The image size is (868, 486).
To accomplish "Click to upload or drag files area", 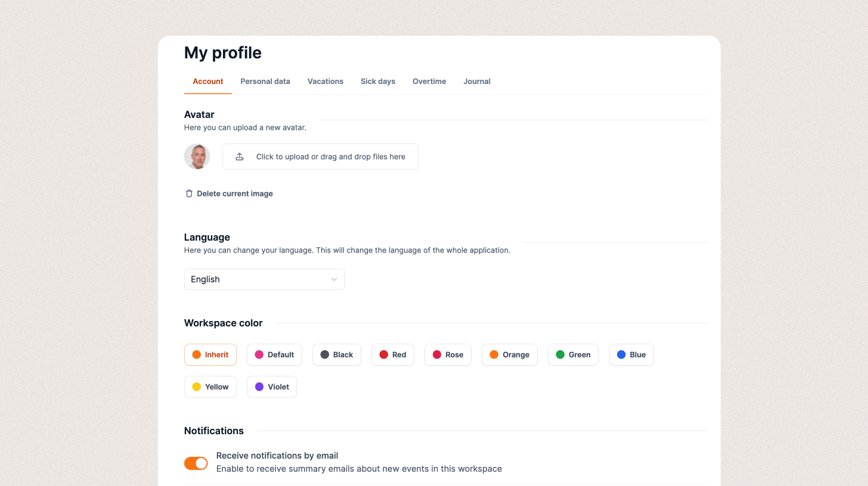I will (x=320, y=157).
